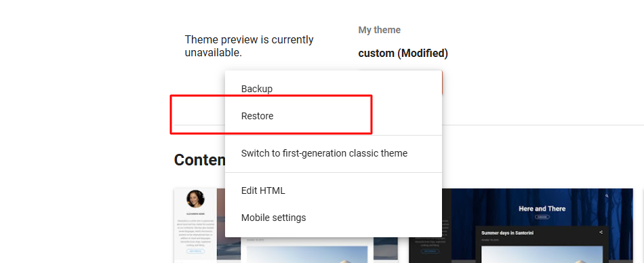Screen dimensions: 644x263
Task: Click share icon on Santorini post
Action: coord(601,232)
